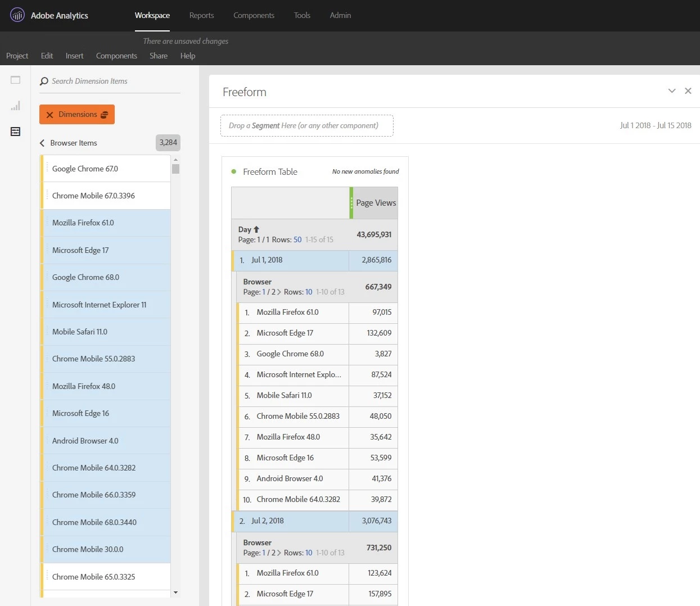
Task: Open the Share menu
Action: 159,56
